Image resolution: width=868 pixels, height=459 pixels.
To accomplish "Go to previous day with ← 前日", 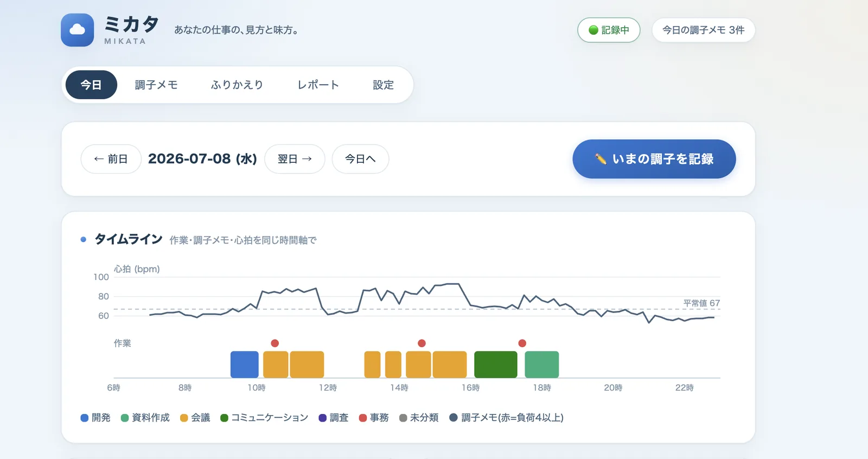I will [x=111, y=159].
